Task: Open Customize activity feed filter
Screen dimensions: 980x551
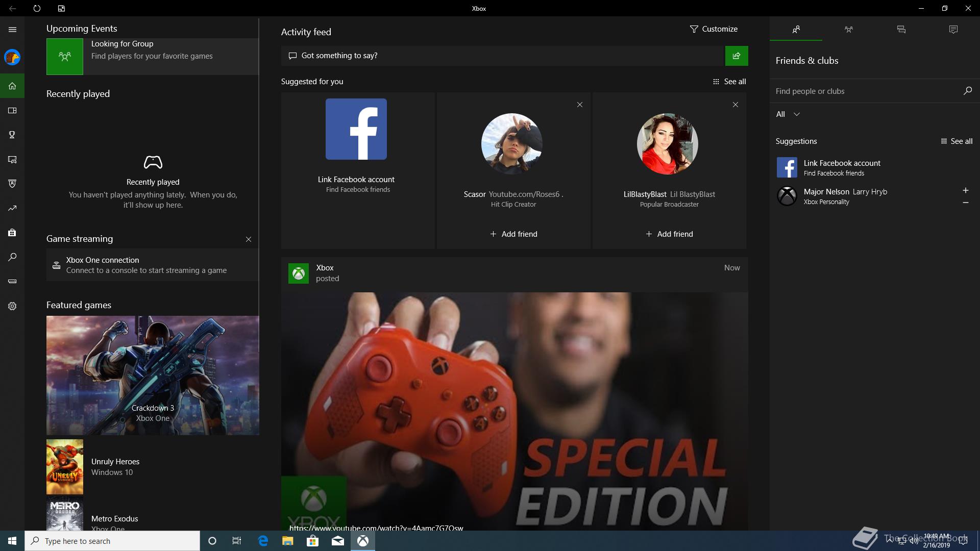Action: point(713,29)
